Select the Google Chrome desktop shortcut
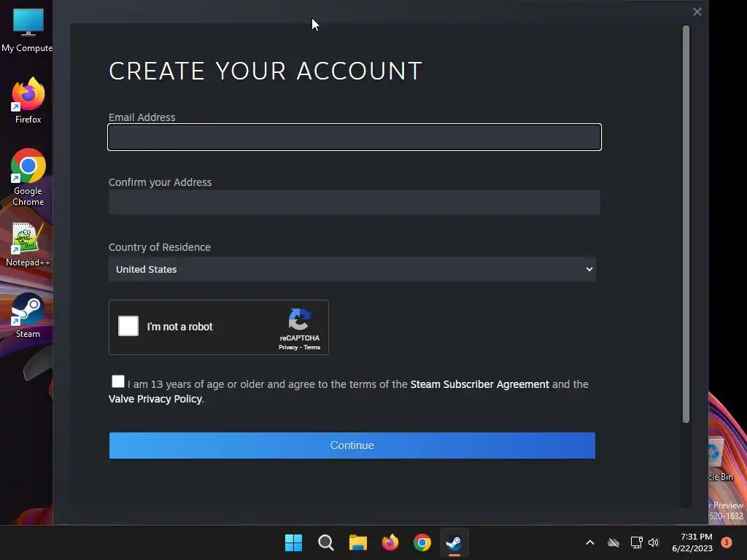The image size is (747, 560). coord(28,177)
